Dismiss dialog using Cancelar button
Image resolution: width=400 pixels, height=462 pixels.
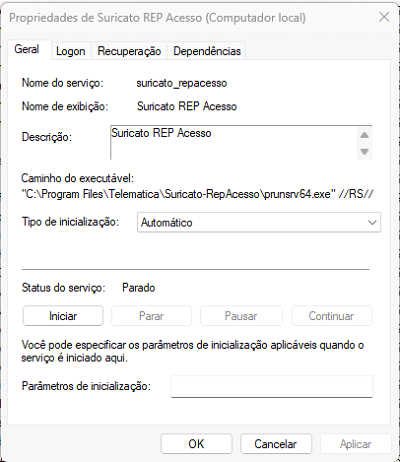click(276, 444)
